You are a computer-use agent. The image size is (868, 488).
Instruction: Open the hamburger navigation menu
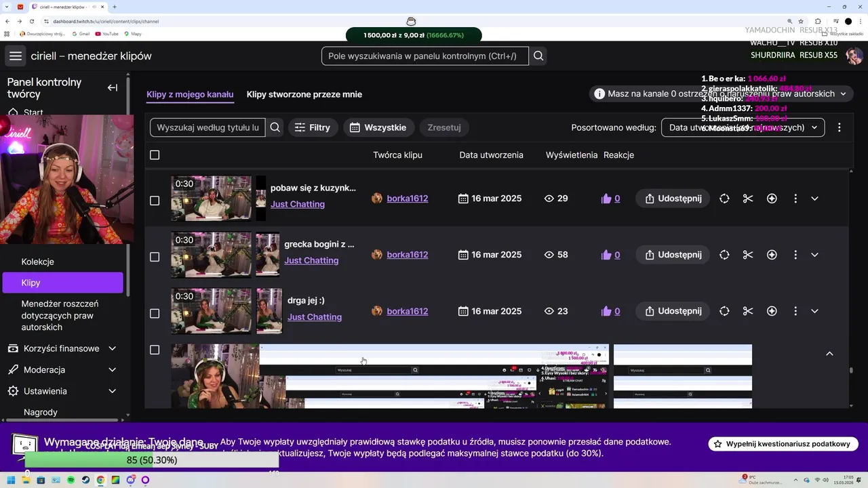point(16,56)
